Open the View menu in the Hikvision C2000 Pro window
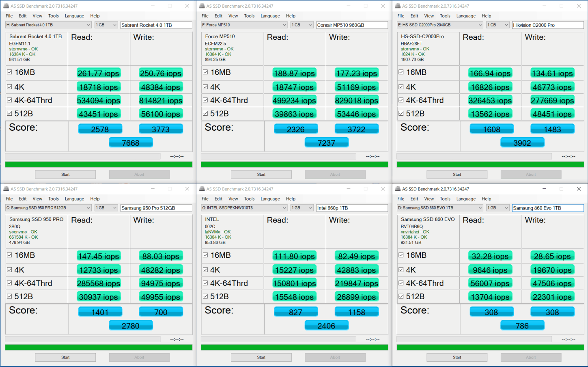Viewport: 588px width, 367px height. pos(429,16)
